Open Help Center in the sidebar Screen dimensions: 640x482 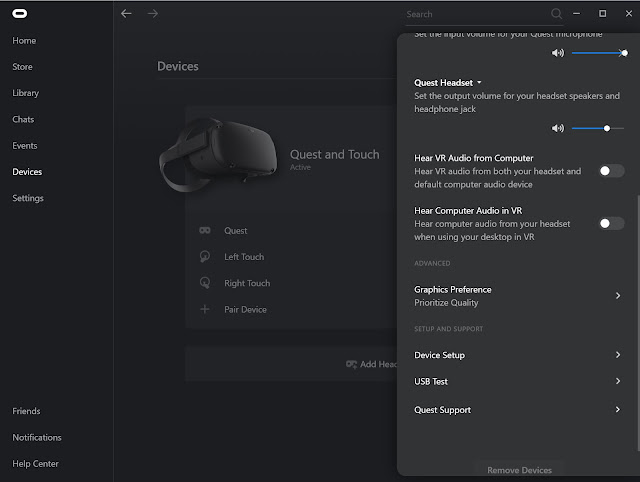click(36, 464)
